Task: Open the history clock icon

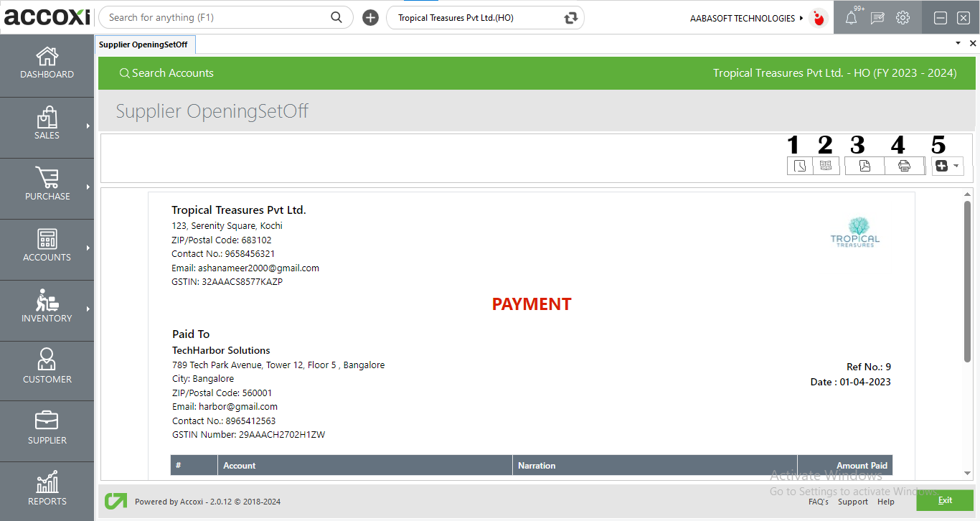Action: click(799, 166)
